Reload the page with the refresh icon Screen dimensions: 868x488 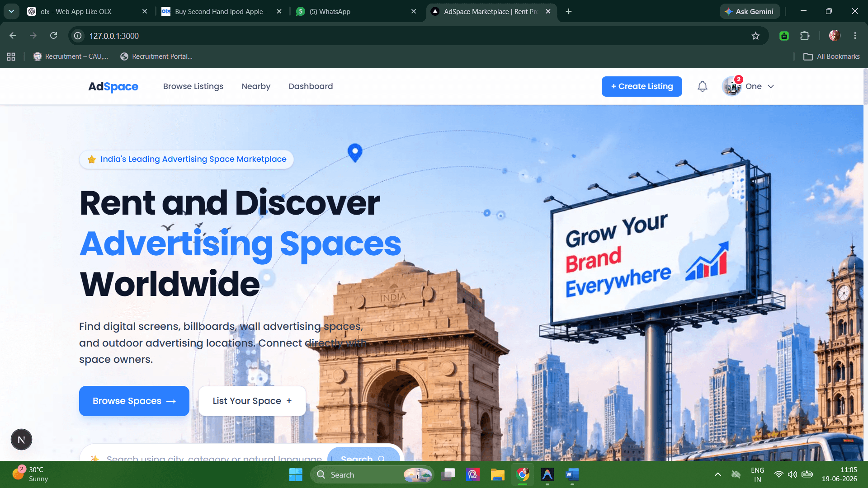(x=53, y=36)
